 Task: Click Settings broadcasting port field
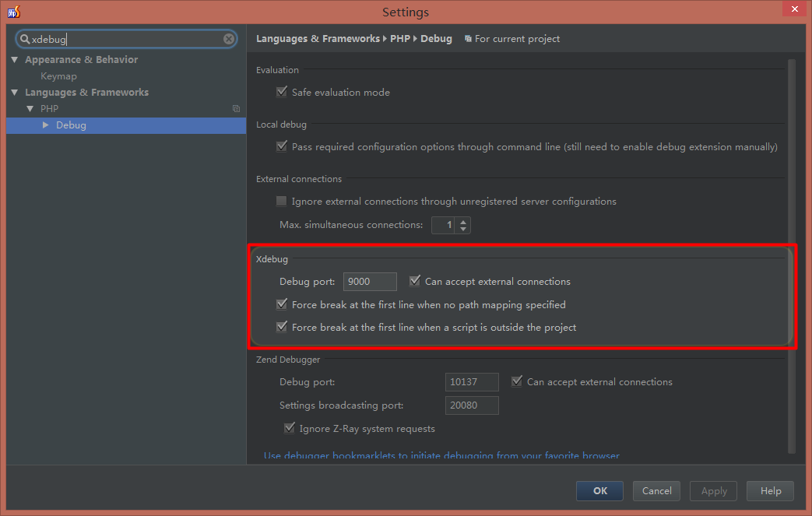click(472, 405)
